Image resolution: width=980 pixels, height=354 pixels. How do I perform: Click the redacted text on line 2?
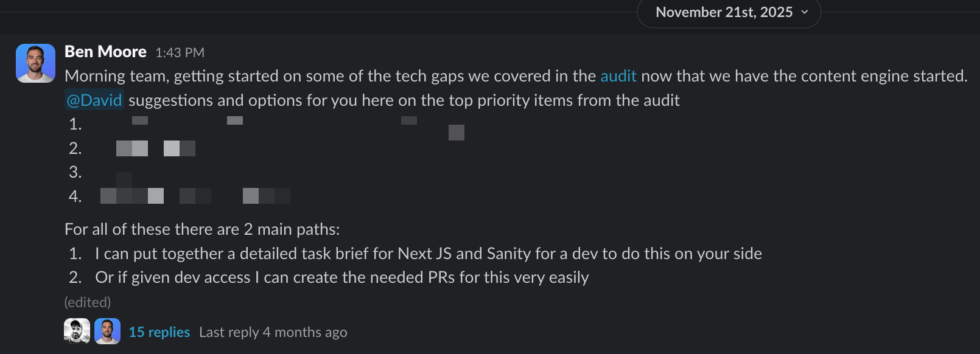[155, 148]
